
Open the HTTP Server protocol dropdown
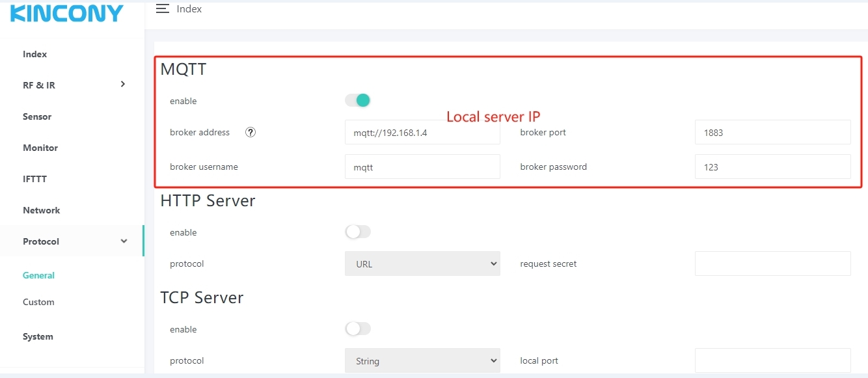coord(422,263)
